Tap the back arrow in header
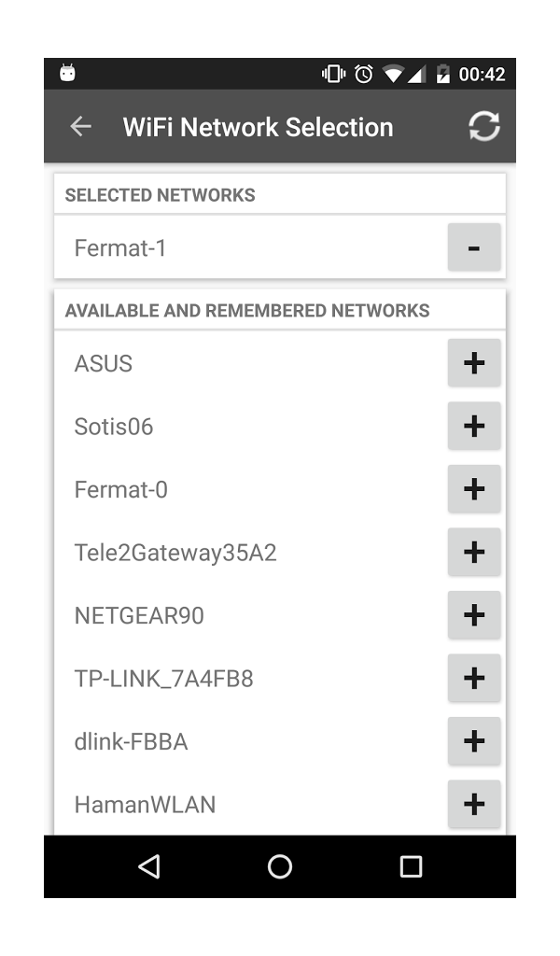 (81, 127)
